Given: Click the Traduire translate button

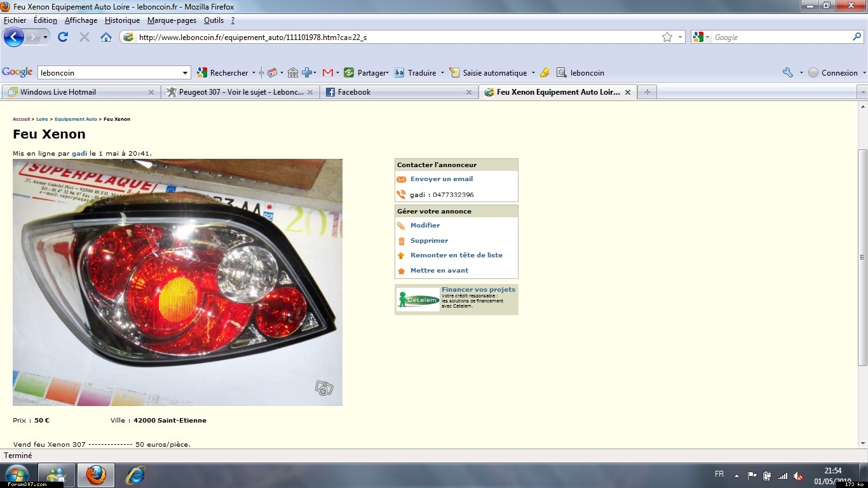Looking at the screenshot, I should (415, 73).
